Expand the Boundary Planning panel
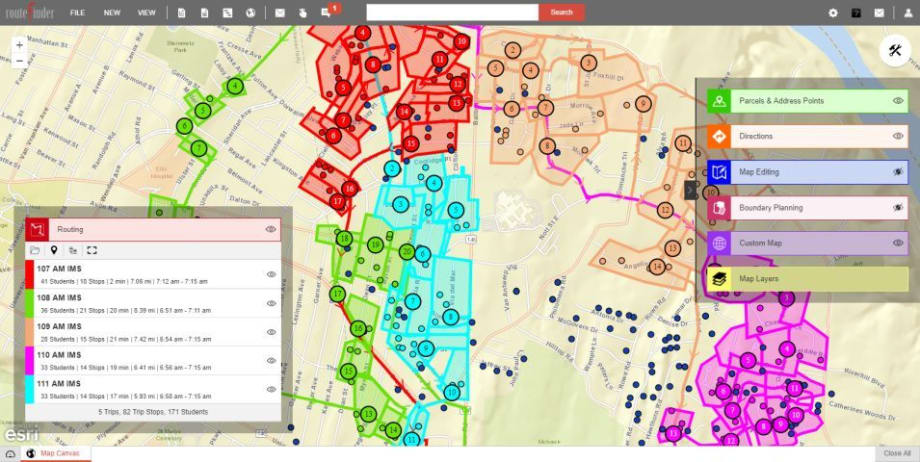920x462 pixels. point(798,208)
